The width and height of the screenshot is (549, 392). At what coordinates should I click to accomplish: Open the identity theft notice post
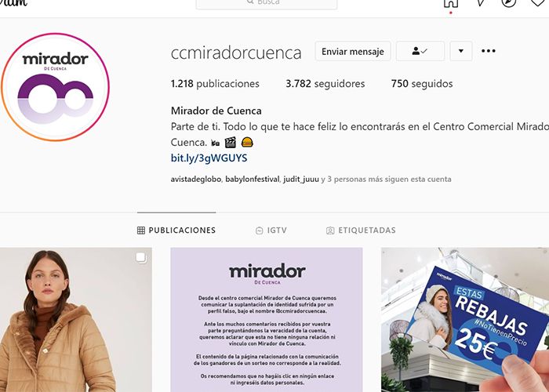267,320
